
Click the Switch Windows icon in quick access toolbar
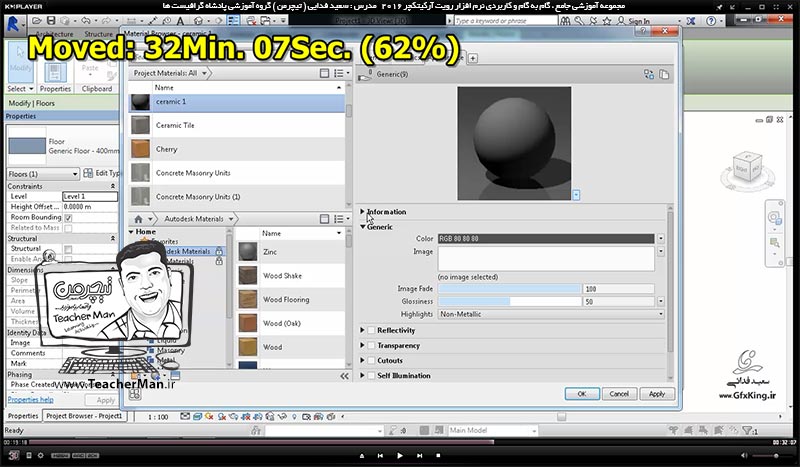pos(265,21)
